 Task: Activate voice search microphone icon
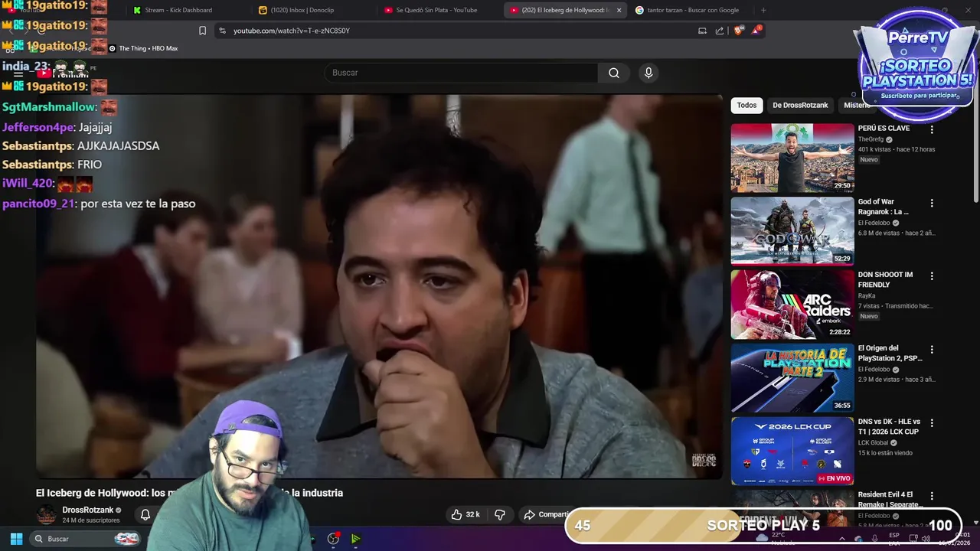coord(648,73)
